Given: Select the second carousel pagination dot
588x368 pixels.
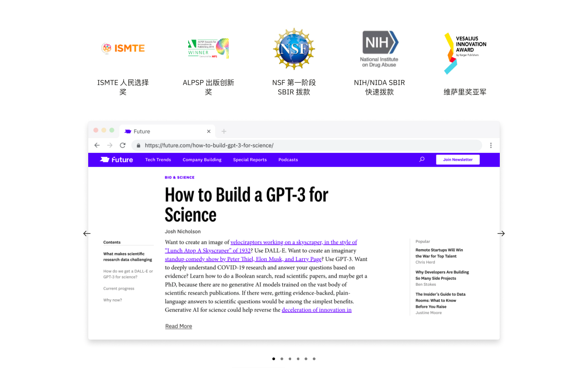Looking at the screenshot, I should 282,359.
